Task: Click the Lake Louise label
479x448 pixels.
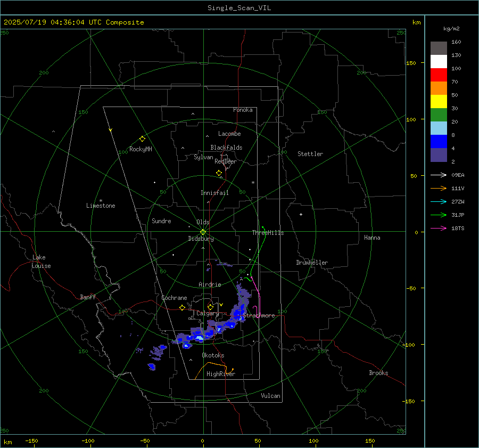Action: click(41, 262)
